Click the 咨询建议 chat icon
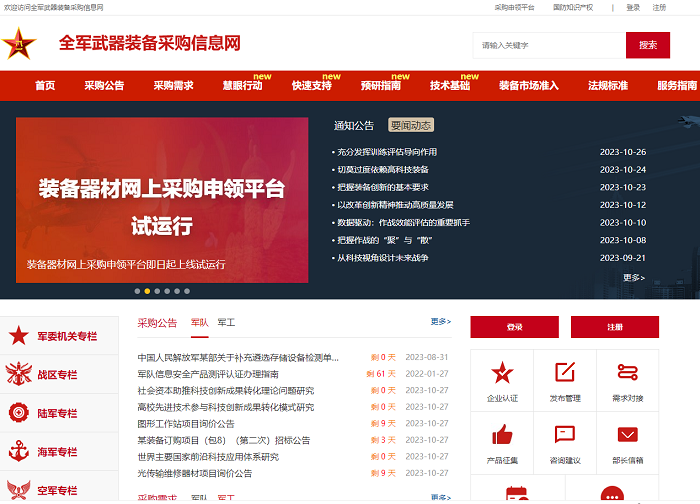Viewport: 700px width, 504px height. coord(565,434)
